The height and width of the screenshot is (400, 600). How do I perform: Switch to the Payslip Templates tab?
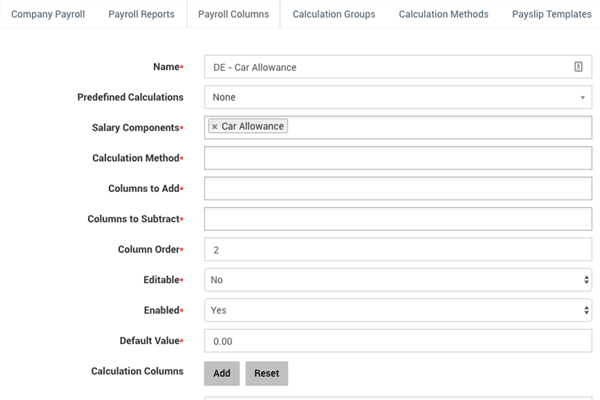pos(551,15)
